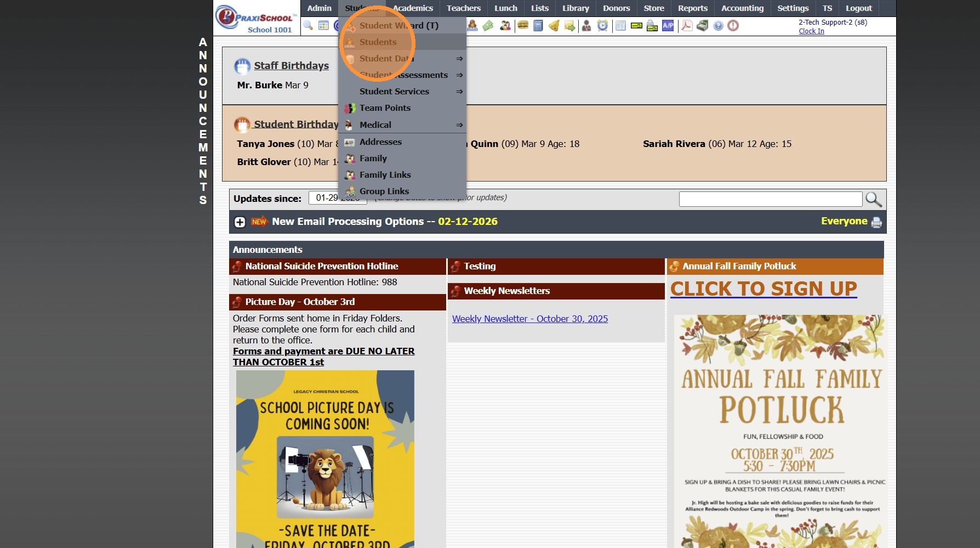This screenshot has height=548, width=980.
Task: Open the calendar grid toolbar icon
Action: [323, 26]
